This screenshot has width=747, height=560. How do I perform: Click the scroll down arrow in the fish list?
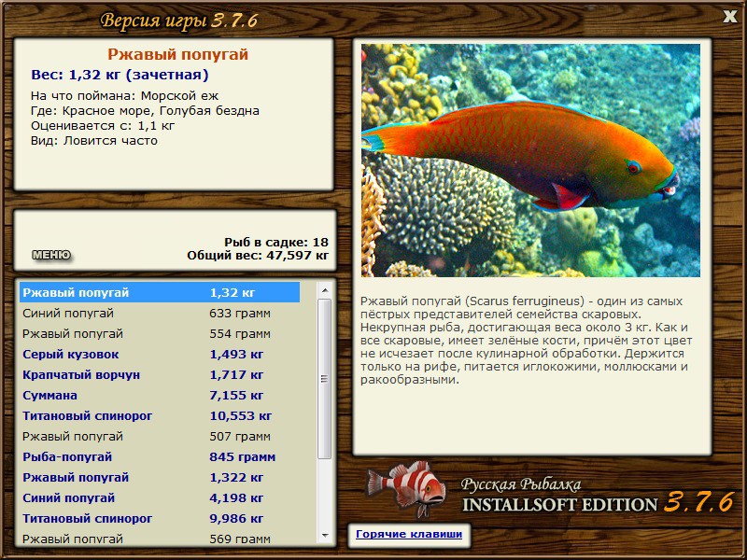pos(325,536)
